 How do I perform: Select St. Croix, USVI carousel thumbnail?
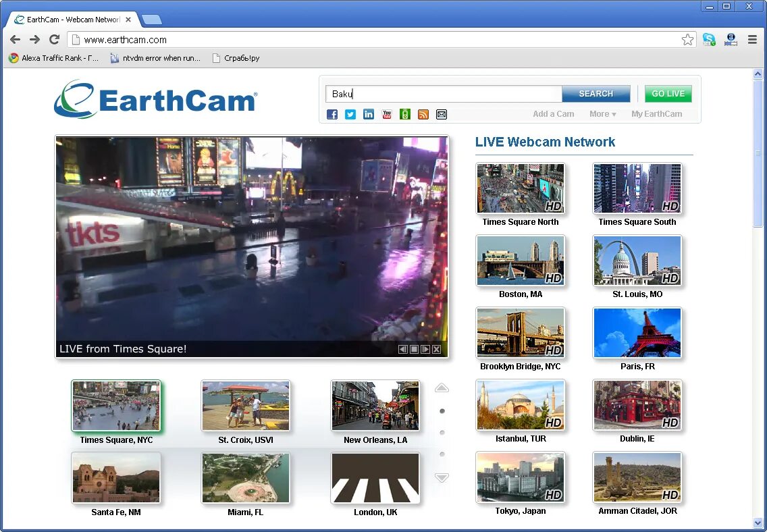coord(246,406)
